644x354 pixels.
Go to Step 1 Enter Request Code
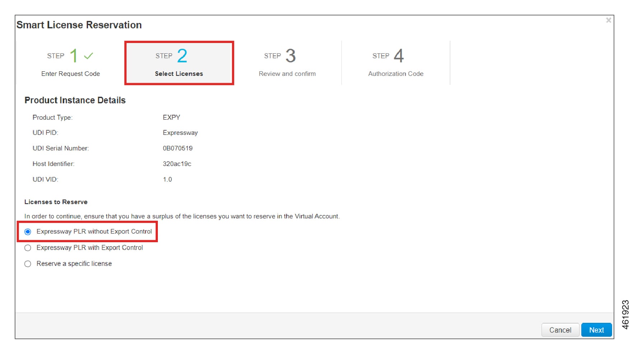click(71, 63)
